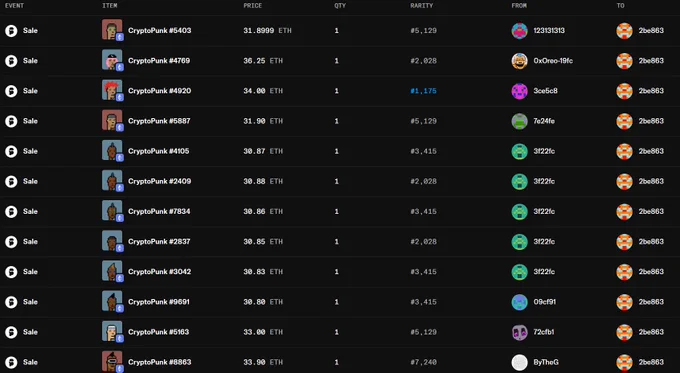This screenshot has height=373, width=680.
Task: Open CryptoPunk #4920 thumbnail image
Action: tap(112, 90)
